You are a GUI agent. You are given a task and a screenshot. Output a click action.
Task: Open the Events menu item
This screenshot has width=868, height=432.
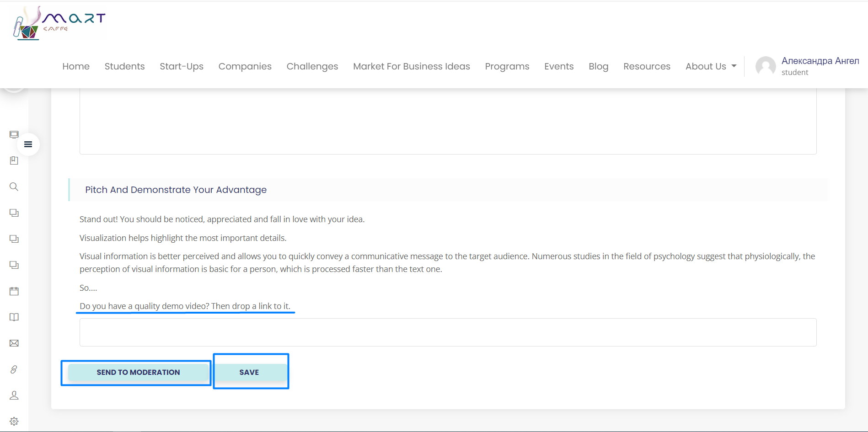point(559,66)
